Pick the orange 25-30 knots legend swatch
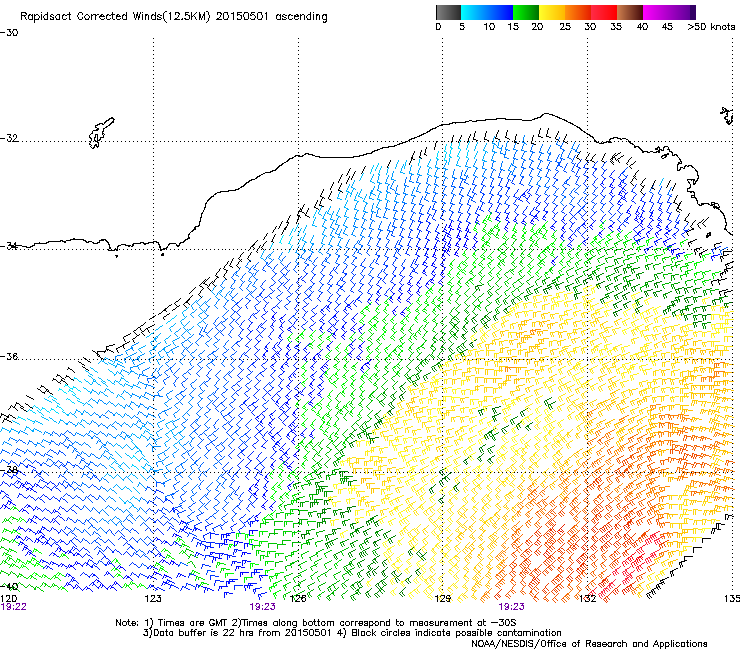 tap(578, 12)
